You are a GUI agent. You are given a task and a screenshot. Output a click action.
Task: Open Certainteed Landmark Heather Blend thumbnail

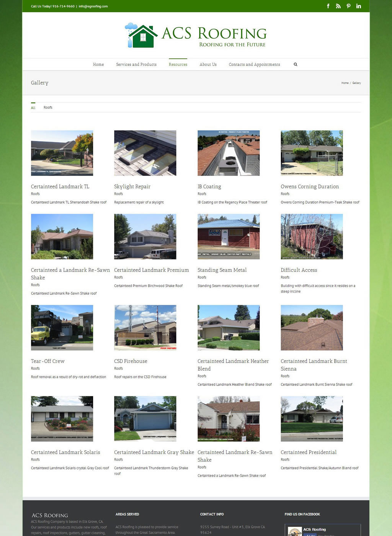click(229, 328)
